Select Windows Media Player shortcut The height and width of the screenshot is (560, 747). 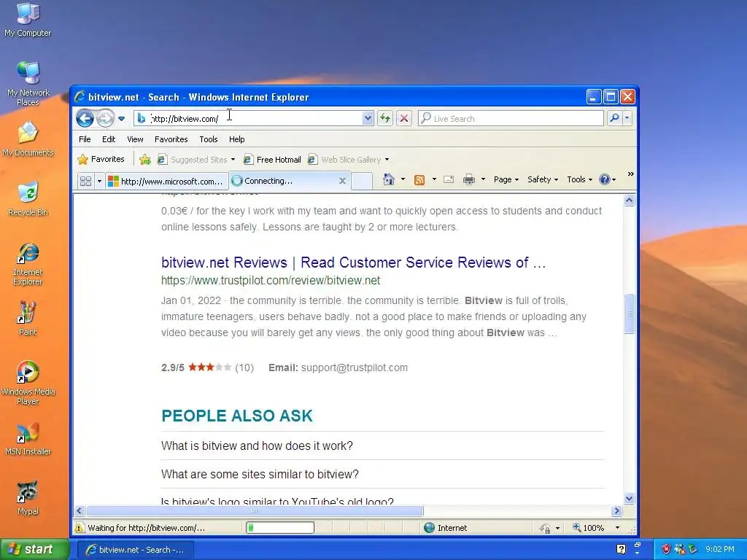click(x=28, y=383)
